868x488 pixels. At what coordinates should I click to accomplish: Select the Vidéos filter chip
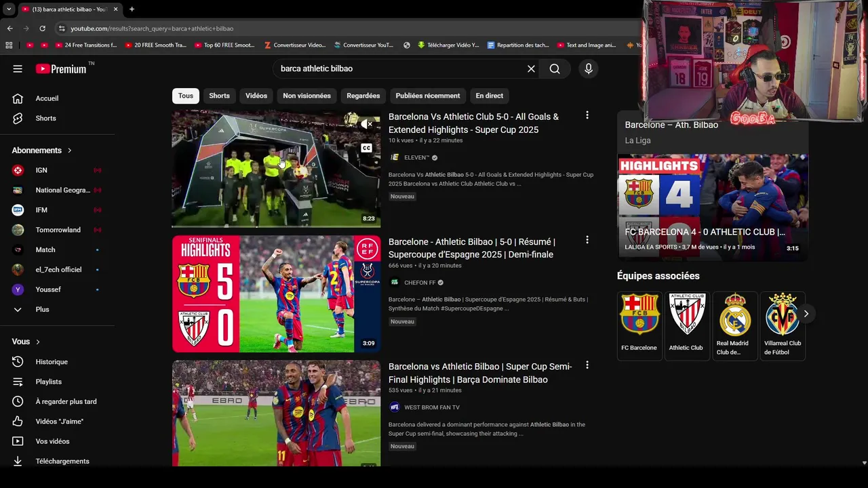256,96
